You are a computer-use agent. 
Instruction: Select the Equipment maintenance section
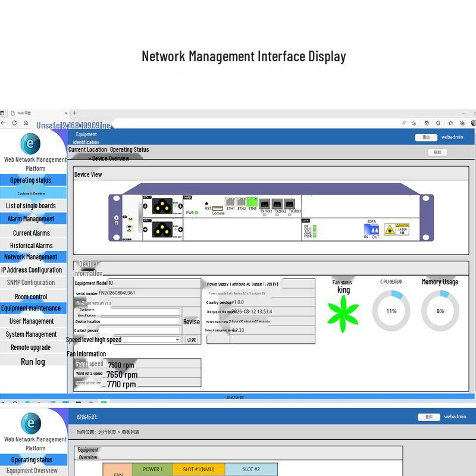coord(33,308)
